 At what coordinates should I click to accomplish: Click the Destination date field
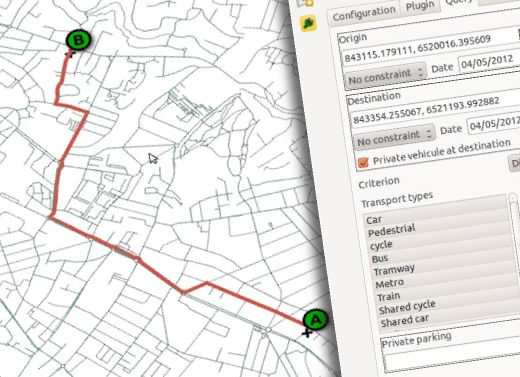(x=494, y=124)
